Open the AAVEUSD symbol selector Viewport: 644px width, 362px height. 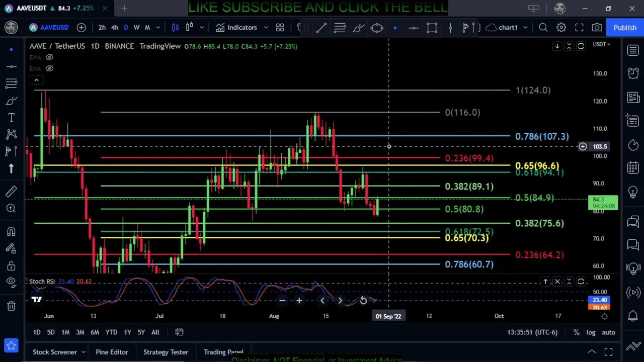click(49, 28)
